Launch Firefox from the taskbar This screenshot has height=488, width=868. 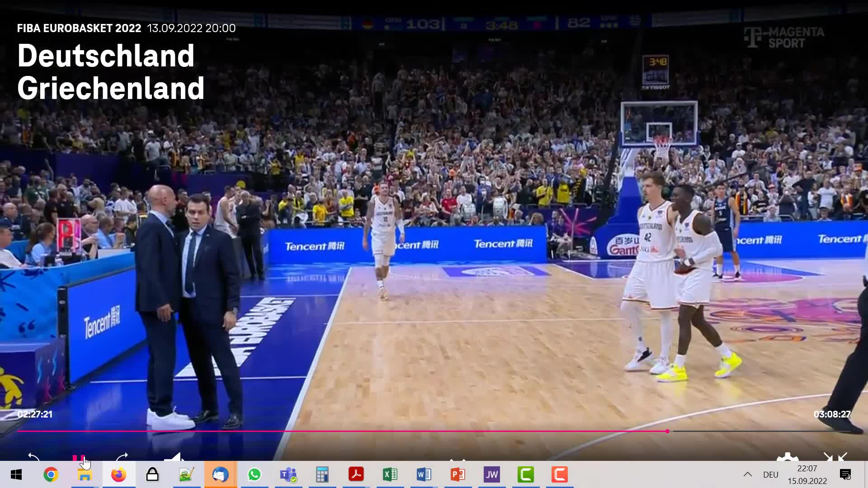coord(118,474)
